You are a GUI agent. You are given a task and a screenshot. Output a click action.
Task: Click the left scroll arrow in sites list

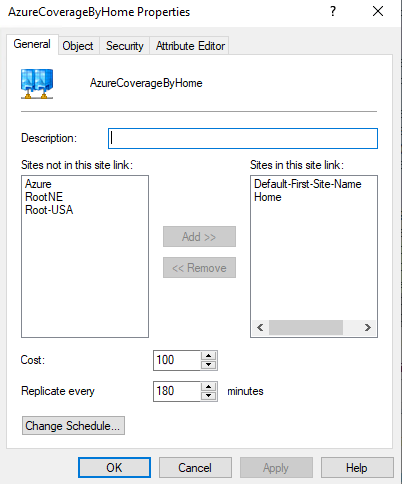click(260, 328)
